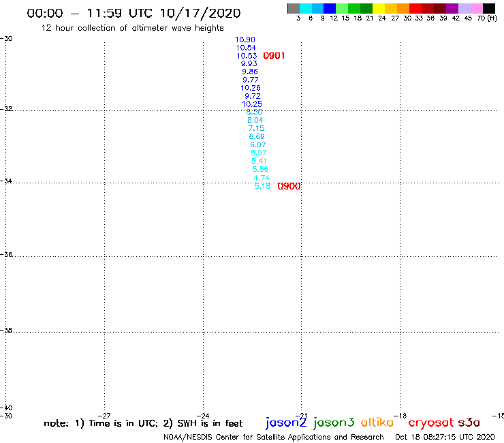The height and width of the screenshot is (443, 504).
Task: Click the altika satellite legend label
Action: (x=377, y=423)
